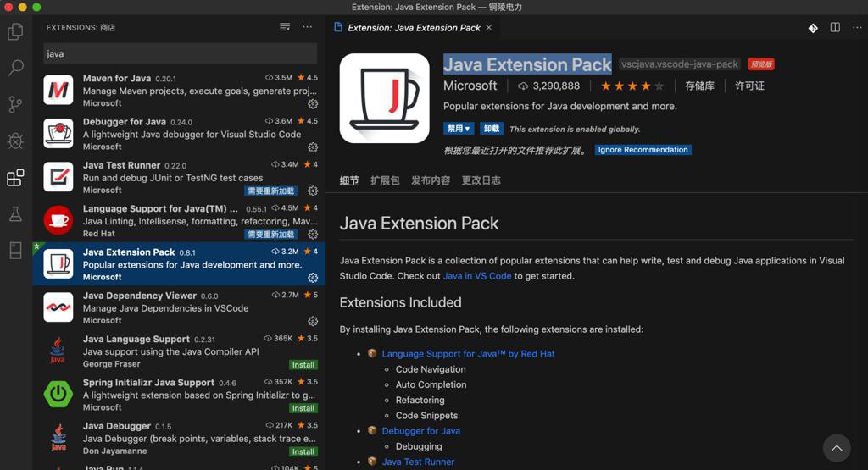The image size is (868, 470).
Task: Open the 许可证 license link
Action: click(x=749, y=86)
